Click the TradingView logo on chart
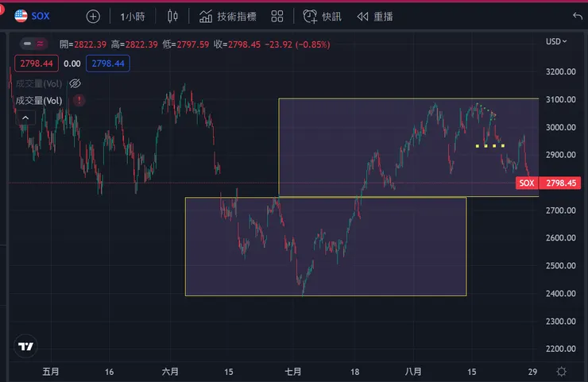This screenshot has height=382, width=588. 26,346
